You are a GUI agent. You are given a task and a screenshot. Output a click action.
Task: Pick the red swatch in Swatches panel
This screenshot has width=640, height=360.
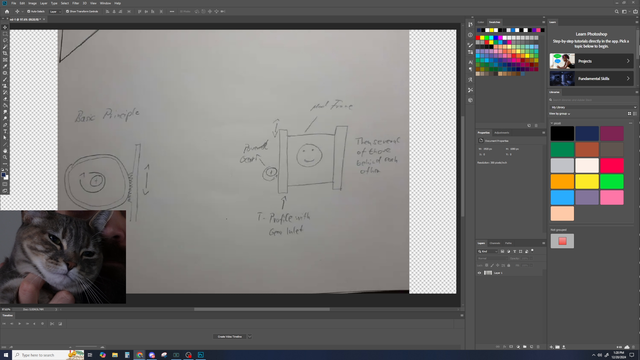point(478,38)
